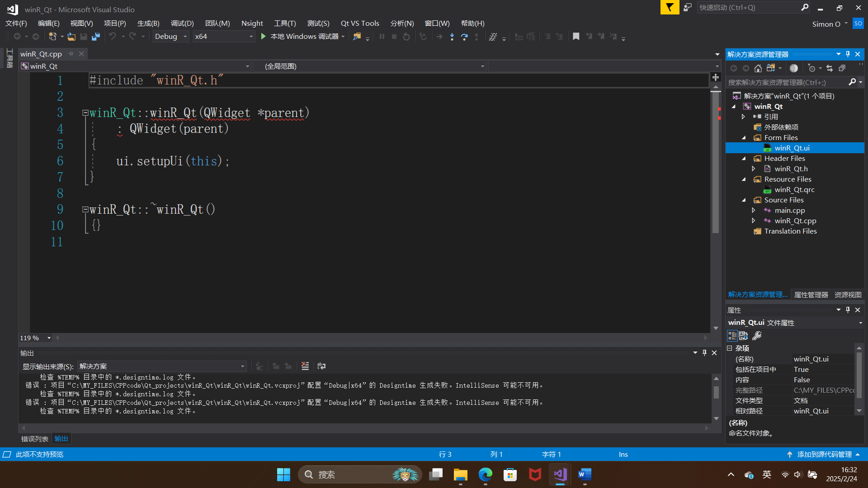Click the Word Wrap icon in output pane
This screenshot has height=488, width=868.
pyautogui.click(x=321, y=366)
